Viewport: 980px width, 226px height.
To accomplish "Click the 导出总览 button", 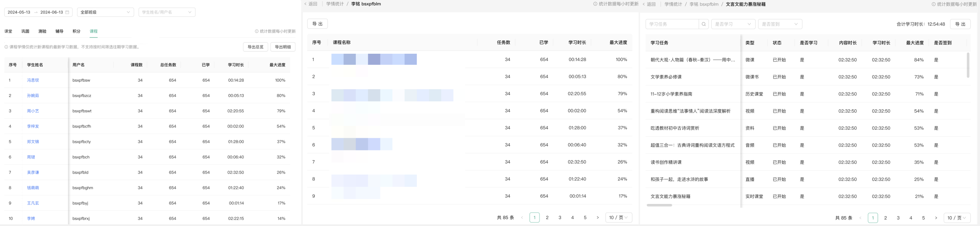I will pos(255,47).
